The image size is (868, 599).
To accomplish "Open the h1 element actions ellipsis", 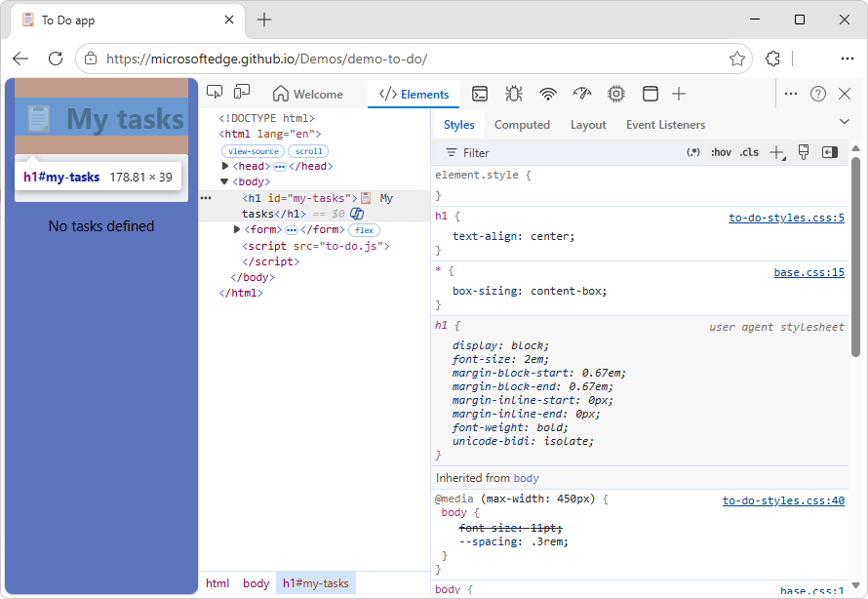I will pyautogui.click(x=206, y=198).
